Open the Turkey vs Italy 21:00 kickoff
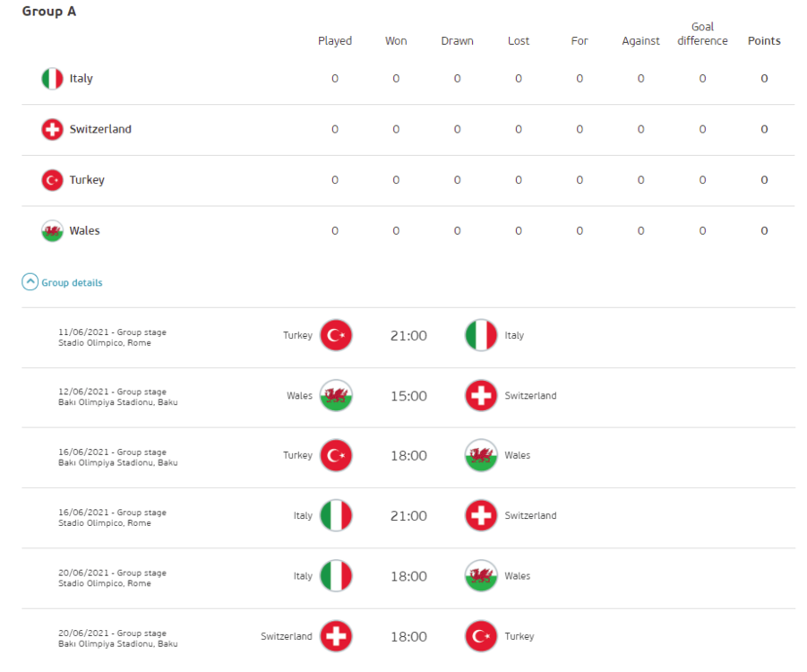This screenshot has width=807, height=672. (408, 336)
